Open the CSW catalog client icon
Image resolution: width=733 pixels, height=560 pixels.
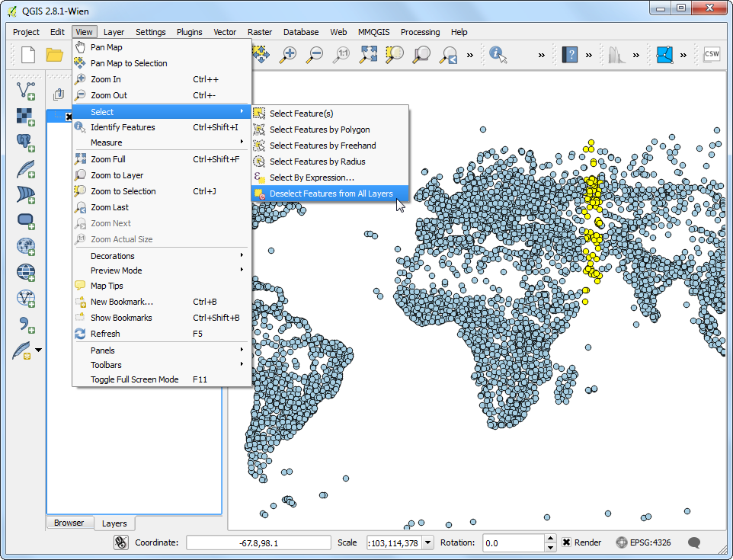point(711,54)
